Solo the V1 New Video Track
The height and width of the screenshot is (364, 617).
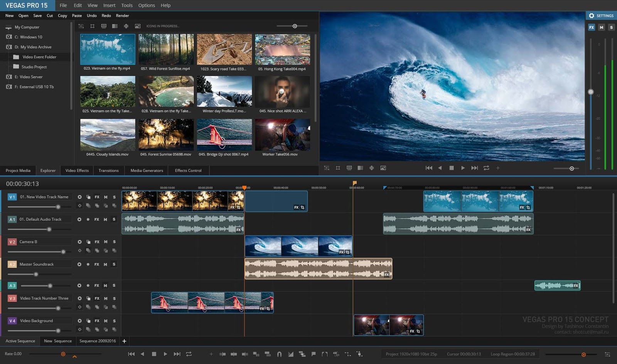[114, 197]
